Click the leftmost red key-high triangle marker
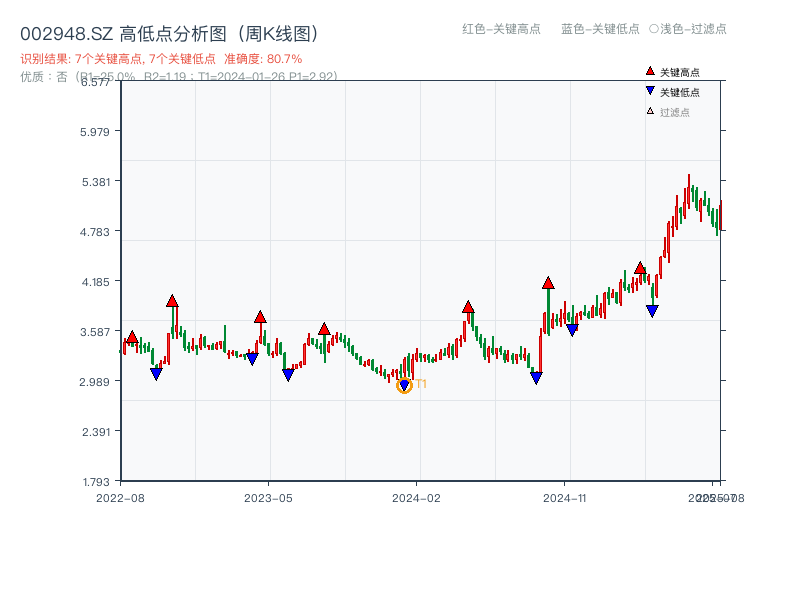Image resolution: width=800 pixels, height=600 pixels. [x=132, y=337]
